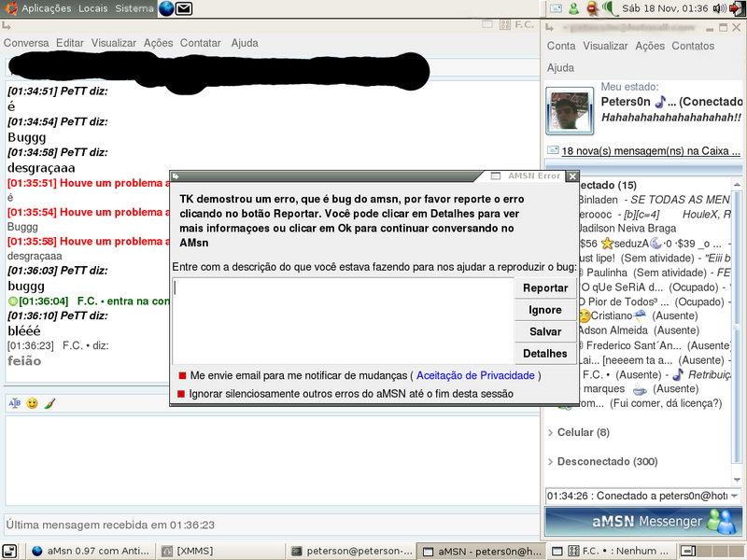Open the text color brush icon
Screen dimensions: 747x560
click(x=49, y=403)
